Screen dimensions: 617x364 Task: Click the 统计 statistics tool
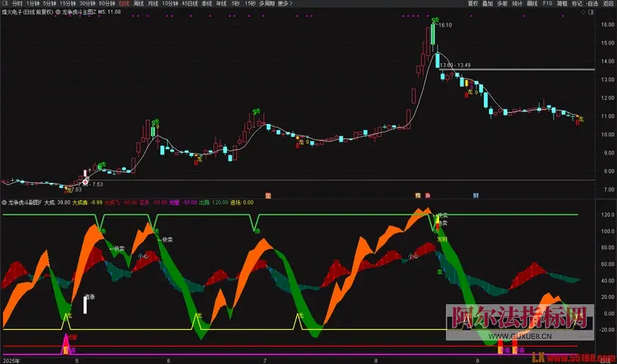tap(517, 4)
